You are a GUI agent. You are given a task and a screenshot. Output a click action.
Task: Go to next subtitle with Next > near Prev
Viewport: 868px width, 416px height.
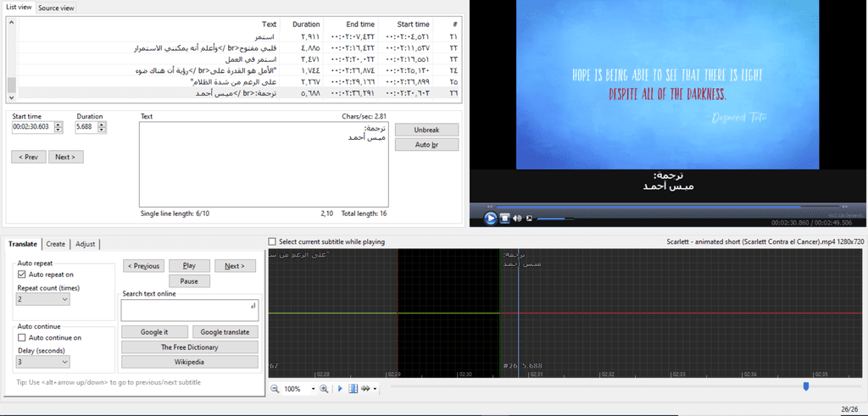coord(66,157)
